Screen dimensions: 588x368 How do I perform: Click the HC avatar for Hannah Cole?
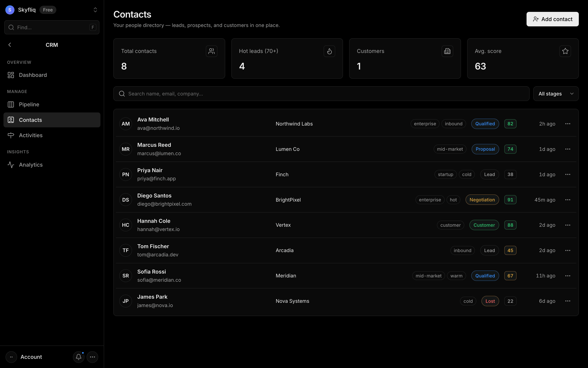(126, 225)
